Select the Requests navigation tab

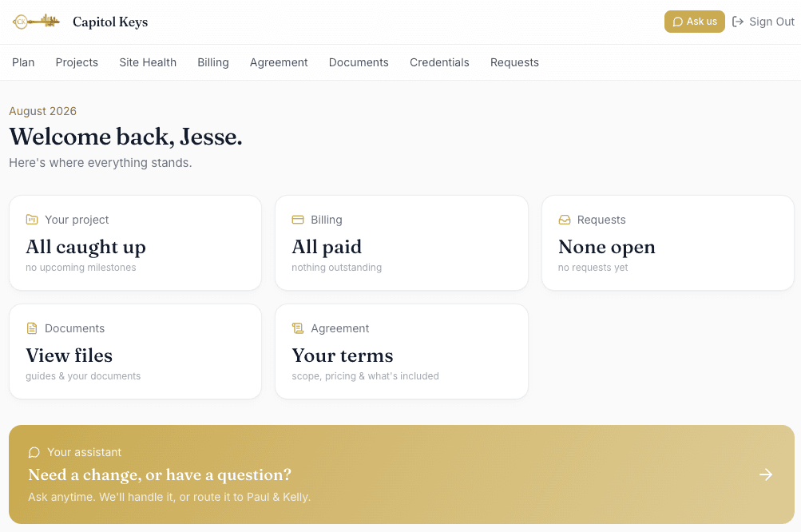click(x=514, y=62)
